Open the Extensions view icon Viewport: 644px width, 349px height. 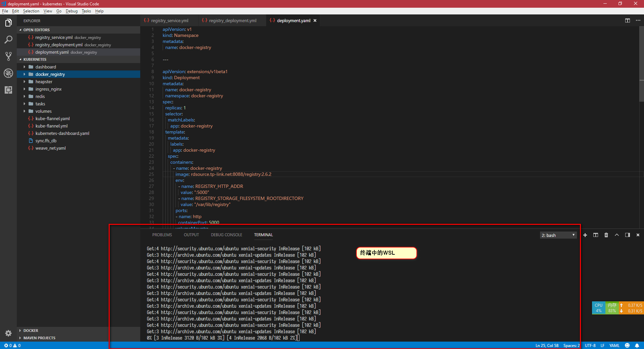pyautogui.click(x=8, y=90)
